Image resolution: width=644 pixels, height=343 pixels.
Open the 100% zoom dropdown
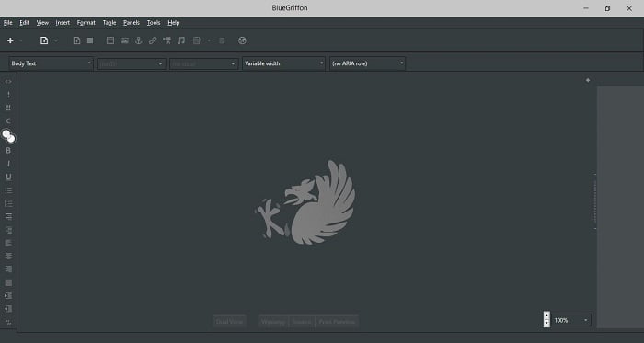571,320
